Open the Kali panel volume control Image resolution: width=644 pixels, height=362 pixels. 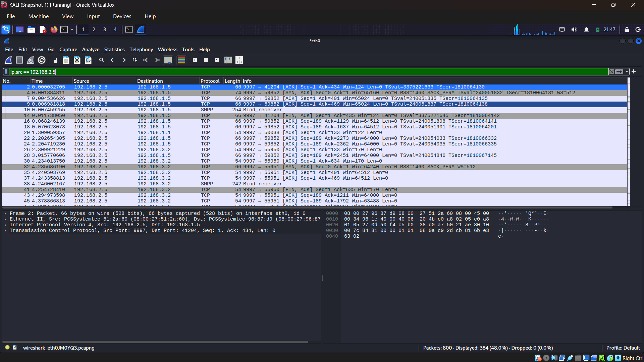click(x=574, y=29)
